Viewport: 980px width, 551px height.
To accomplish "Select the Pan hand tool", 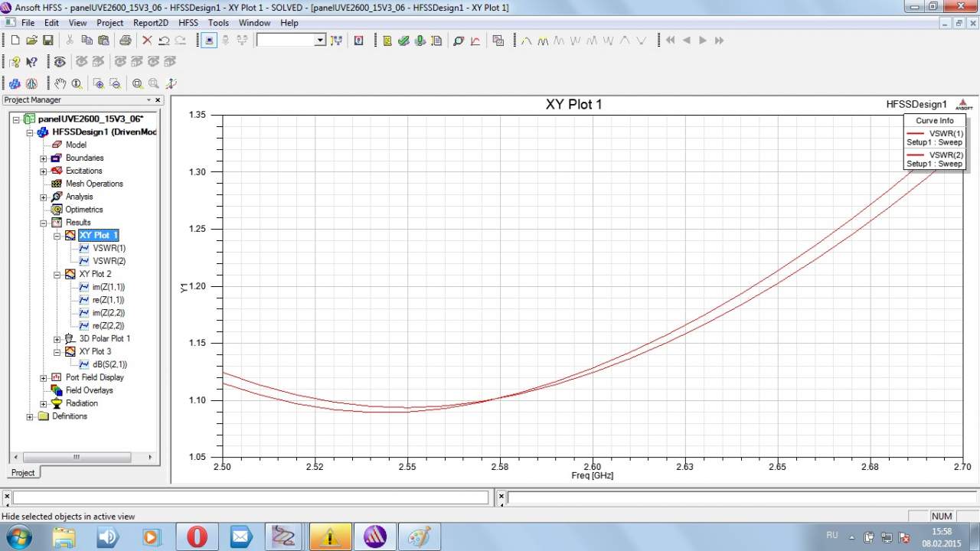I will pos(60,83).
